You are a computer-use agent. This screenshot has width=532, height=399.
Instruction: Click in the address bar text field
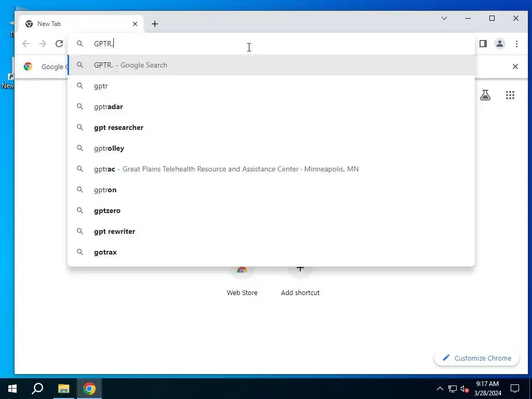(271, 44)
